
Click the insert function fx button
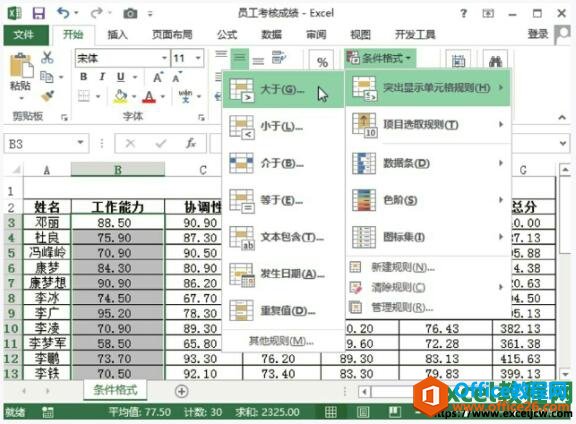click(x=191, y=143)
